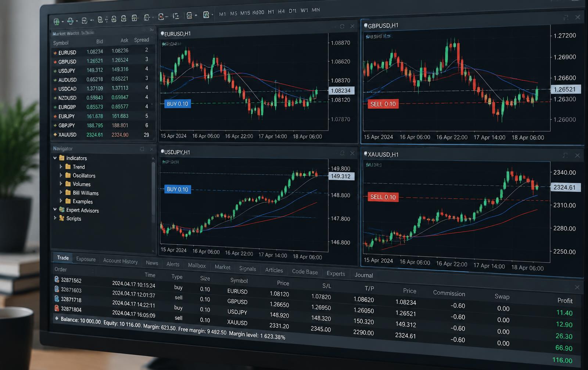Switch chart timeframe to W1

(304, 10)
